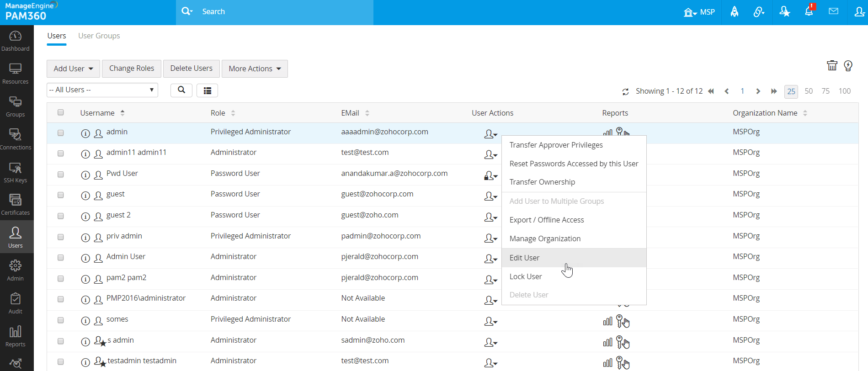Screen dimensions: 868x371
Task: Select the checkbox for priv admin row
Action: (61, 237)
